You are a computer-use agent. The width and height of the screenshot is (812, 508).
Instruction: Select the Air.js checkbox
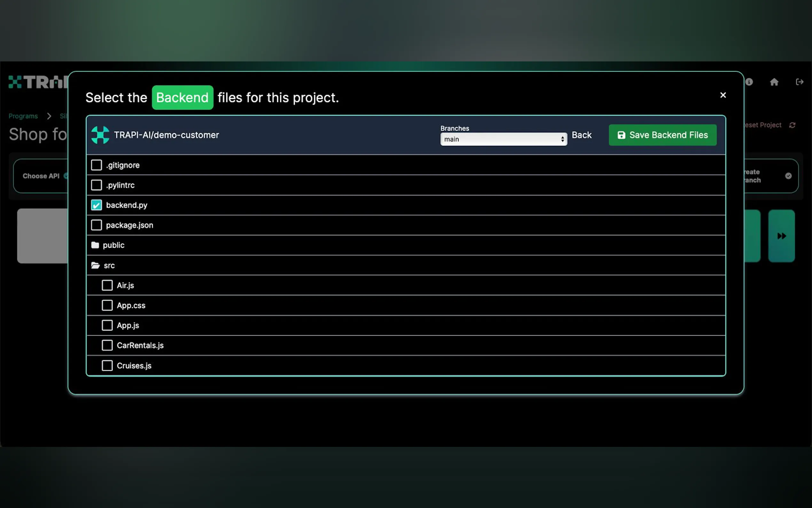tap(107, 285)
